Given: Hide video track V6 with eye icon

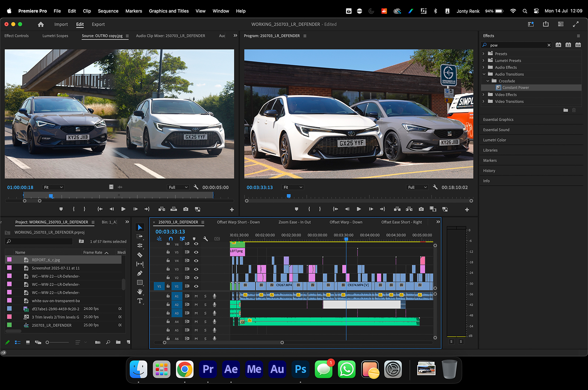Looking at the screenshot, I should tap(196, 244).
